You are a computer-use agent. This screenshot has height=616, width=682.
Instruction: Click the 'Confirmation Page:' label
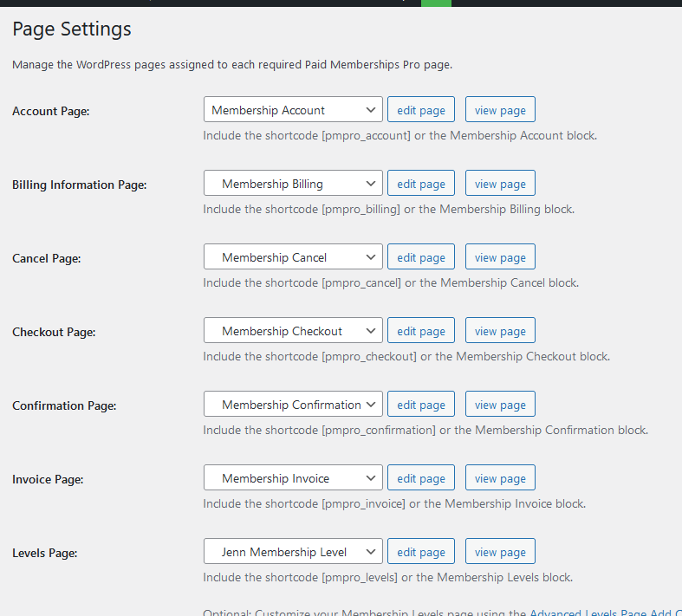64,405
